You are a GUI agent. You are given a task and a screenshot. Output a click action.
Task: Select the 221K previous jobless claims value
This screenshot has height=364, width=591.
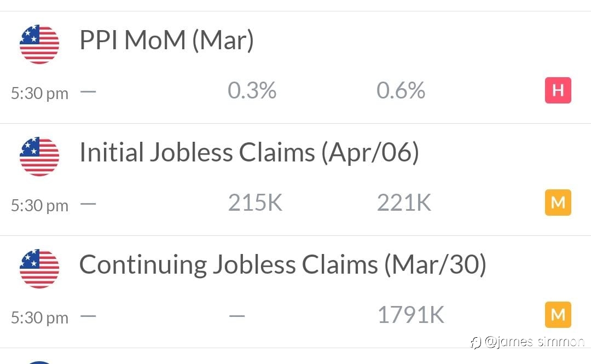click(x=404, y=203)
